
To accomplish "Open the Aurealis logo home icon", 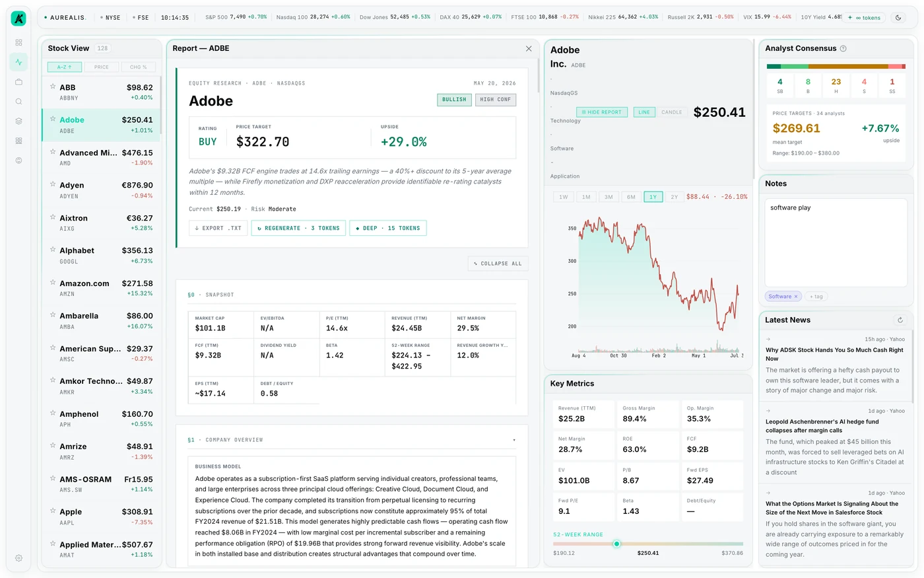I will click(x=18, y=18).
